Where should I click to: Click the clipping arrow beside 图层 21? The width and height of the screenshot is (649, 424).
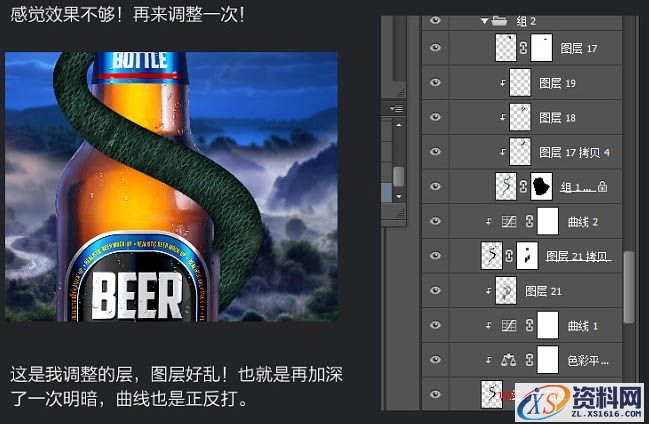pos(489,291)
